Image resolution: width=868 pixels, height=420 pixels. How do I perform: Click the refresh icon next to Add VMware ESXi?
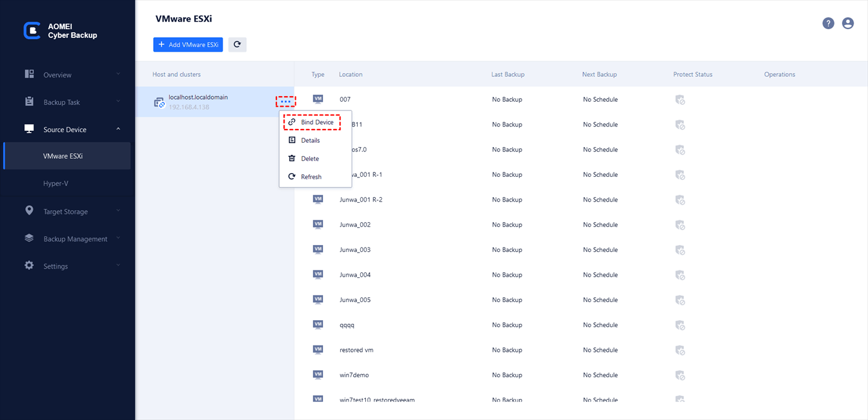pyautogui.click(x=237, y=44)
